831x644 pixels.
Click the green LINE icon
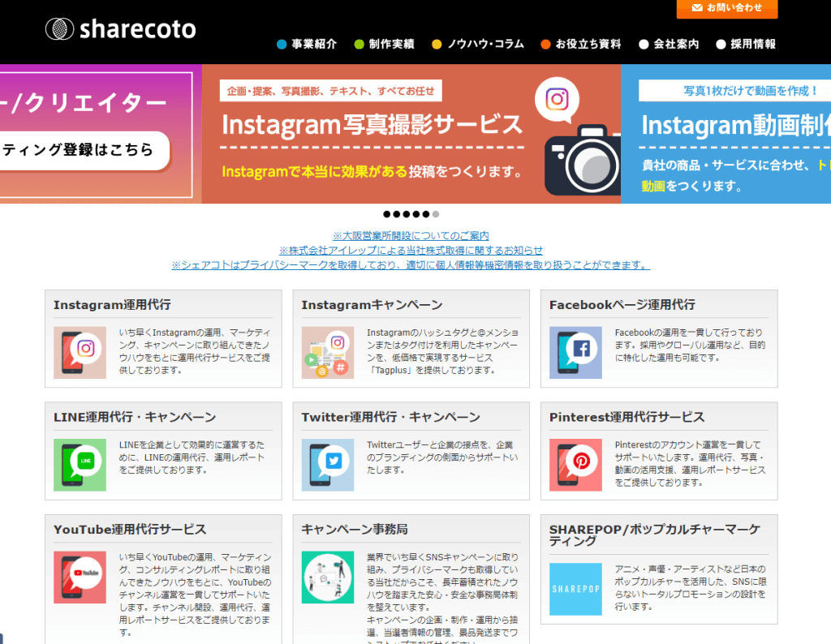(80, 465)
